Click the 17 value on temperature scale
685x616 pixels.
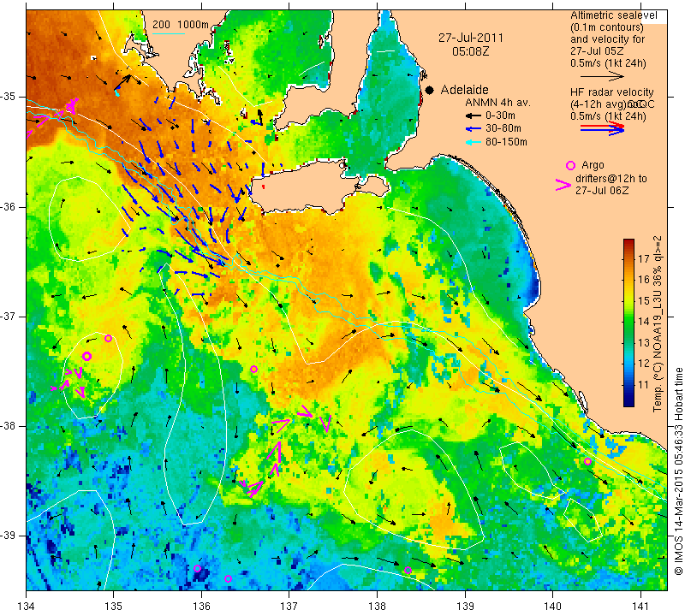(x=644, y=259)
